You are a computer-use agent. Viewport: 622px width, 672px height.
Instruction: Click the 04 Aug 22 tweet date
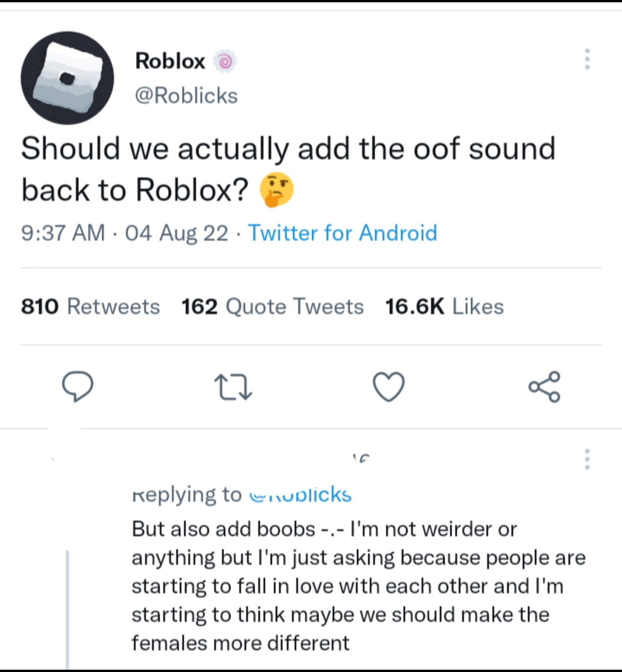tap(176, 233)
